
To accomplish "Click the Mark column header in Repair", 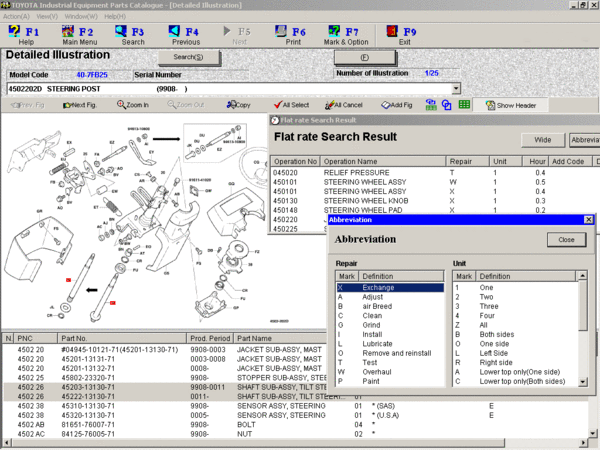I will click(347, 276).
